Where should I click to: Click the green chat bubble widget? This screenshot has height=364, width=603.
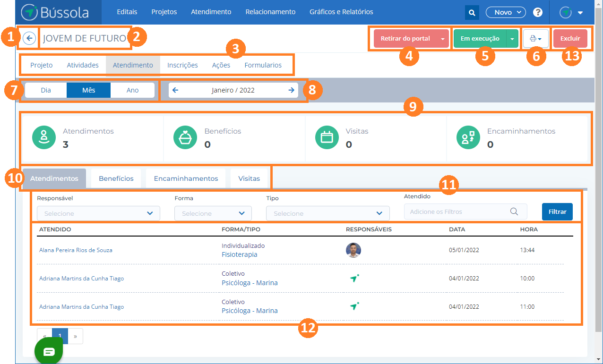point(49,352)
